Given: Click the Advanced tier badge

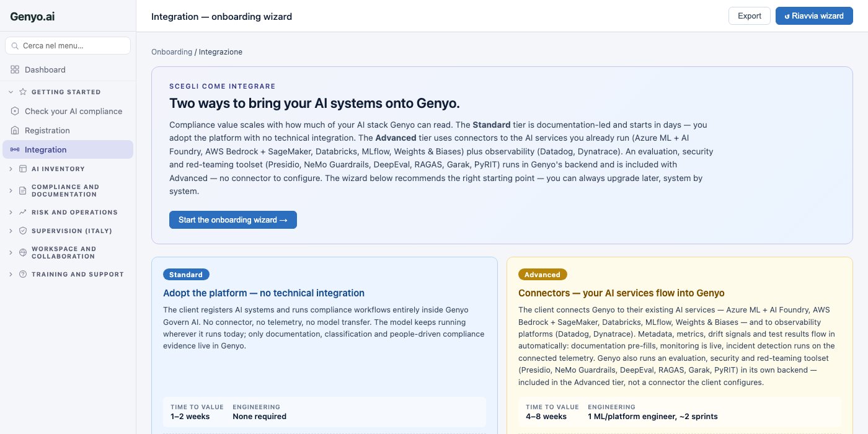Looking at the screenshot, I should (x=542, y=275).
